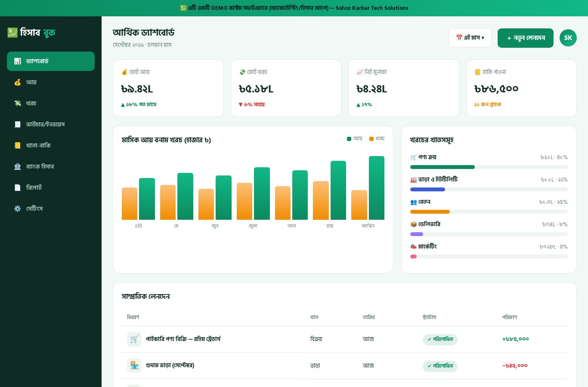Click the বেতন orange progress bar
This screenshot has height=387, width=588.
click(x=430, y=212)
